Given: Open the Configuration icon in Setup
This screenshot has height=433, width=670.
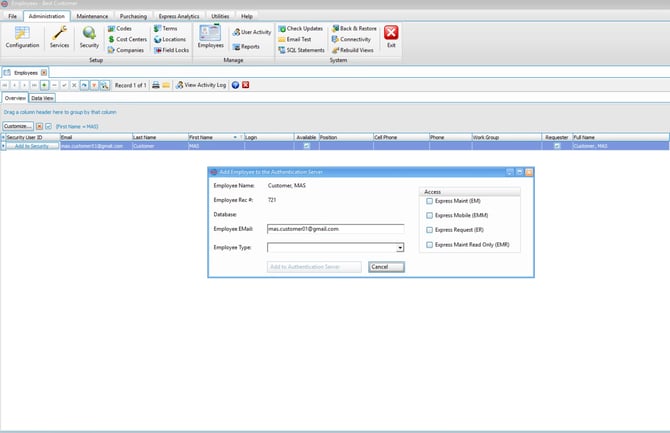Looking at the screenshot, I should point(22,37).
